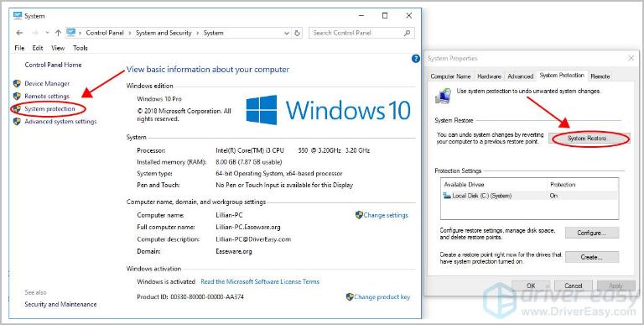Open the File menu
Viewport: 644px width, 325px height.
(x=19, y=48)
